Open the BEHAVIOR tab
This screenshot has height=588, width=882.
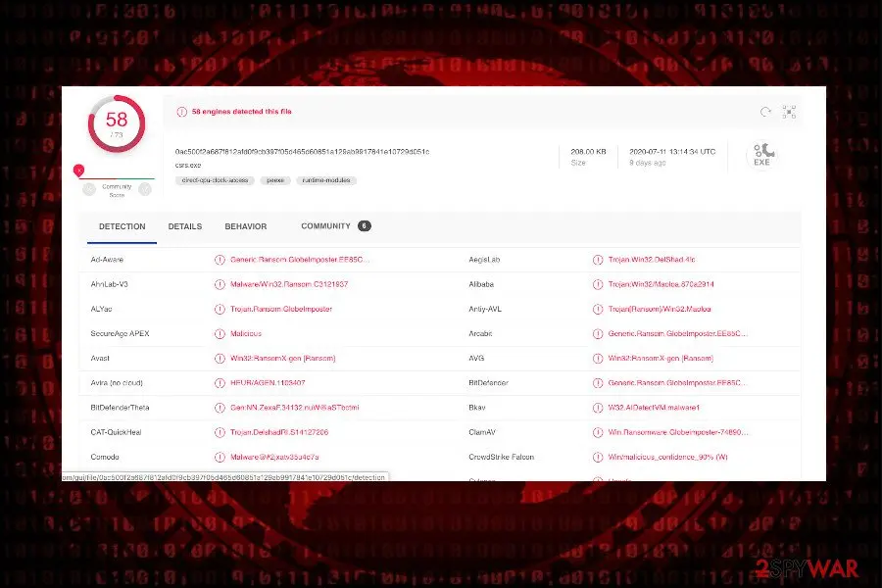(x=246, y=226)
